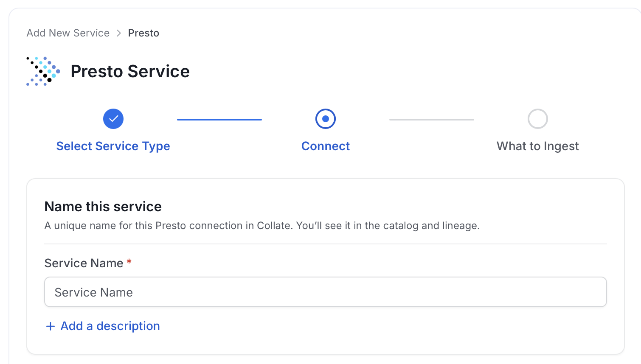Viewport: 641px width, 364px height.
Task: Click the active Connect step circle
Action: (x=326, y=119)
